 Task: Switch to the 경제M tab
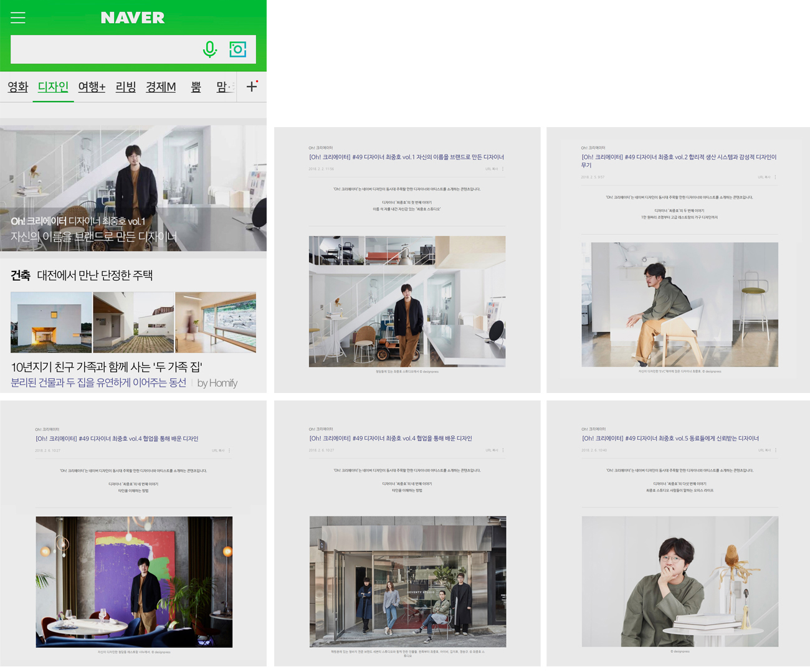click(x=161, y=87)
